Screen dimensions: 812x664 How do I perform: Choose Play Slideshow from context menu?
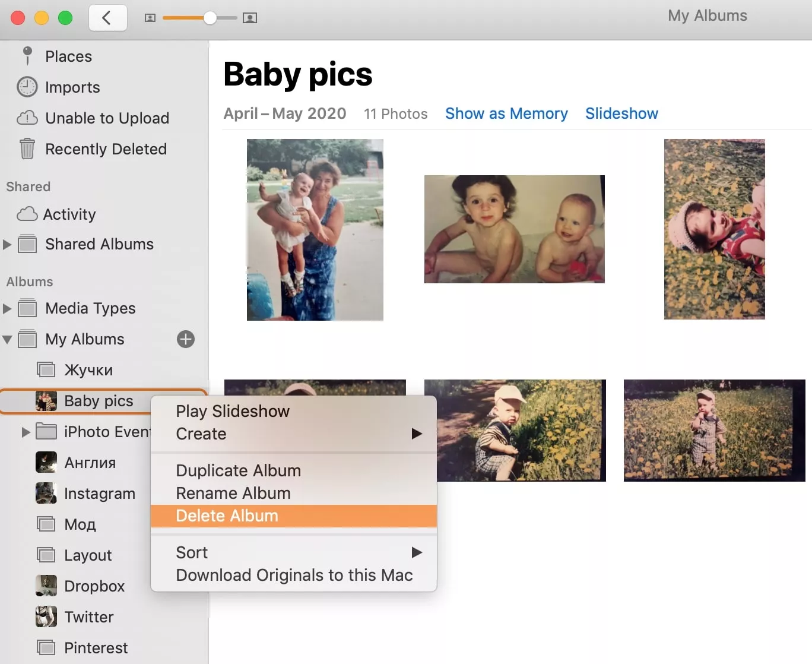pyautogui.click(x=233, y=411)
